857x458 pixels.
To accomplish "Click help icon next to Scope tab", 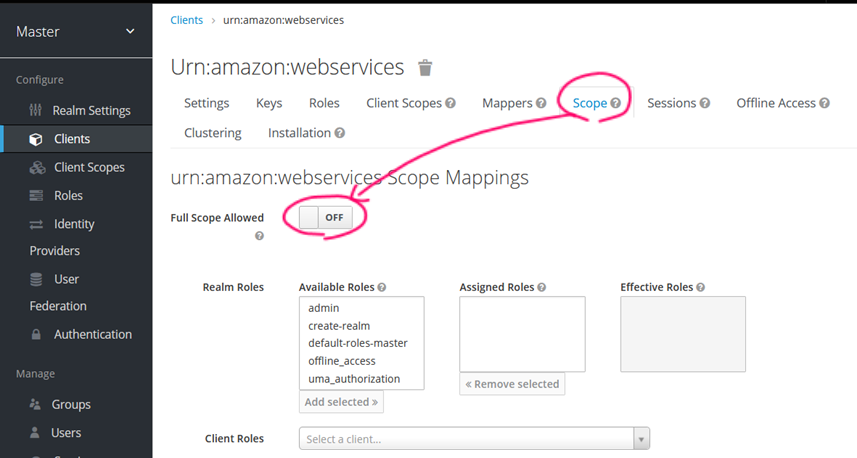I will pyautogui.click(x=615, y=103).
